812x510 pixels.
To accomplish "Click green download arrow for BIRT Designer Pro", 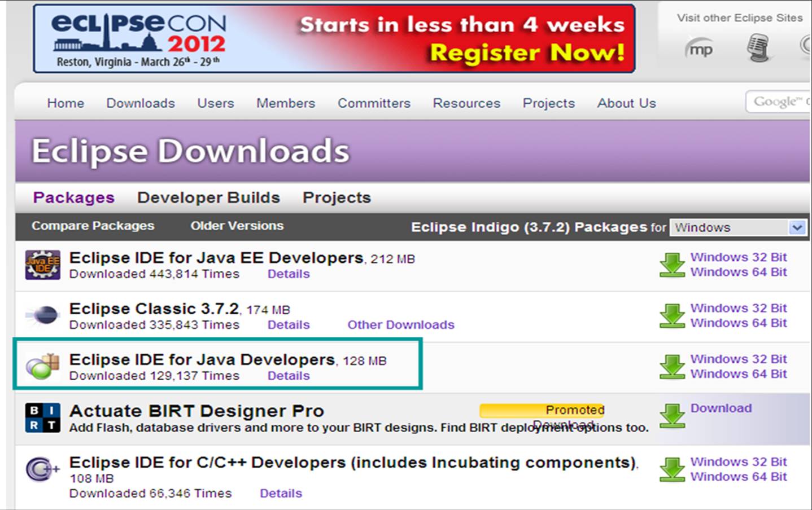I will point(672,416).
